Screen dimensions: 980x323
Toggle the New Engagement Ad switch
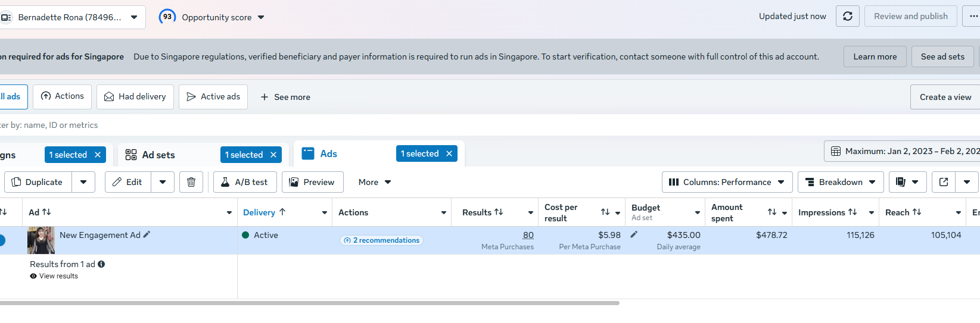click(2, 240)
